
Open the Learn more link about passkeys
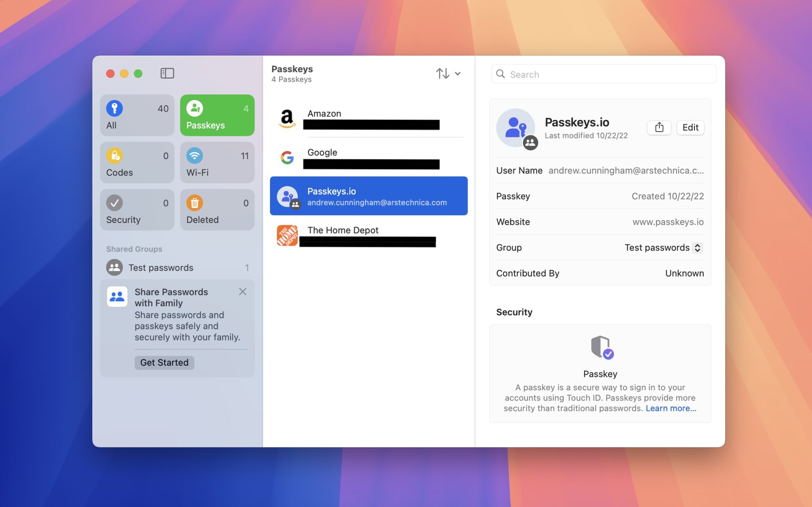(x=671, y=408)
